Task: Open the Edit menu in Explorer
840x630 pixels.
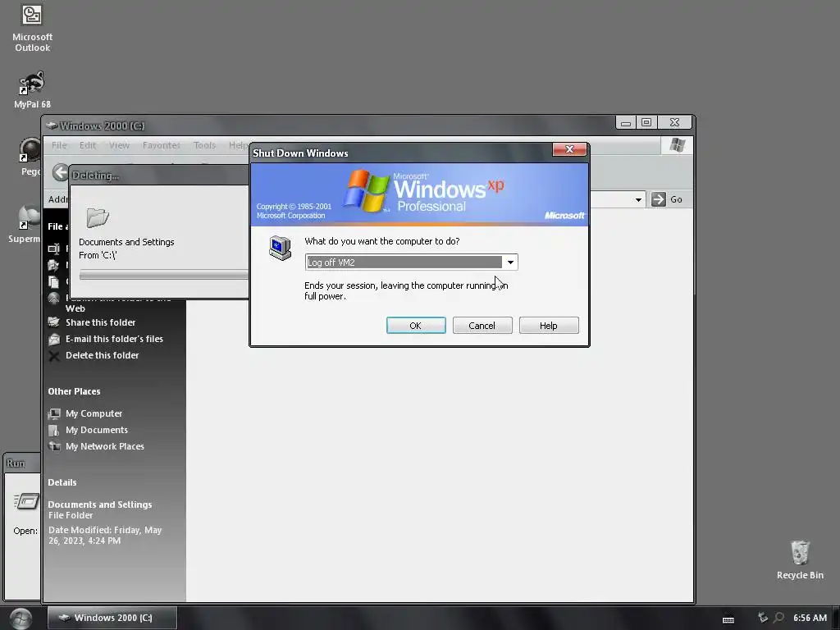Action: pyautogui.click(x=87, y=145)
